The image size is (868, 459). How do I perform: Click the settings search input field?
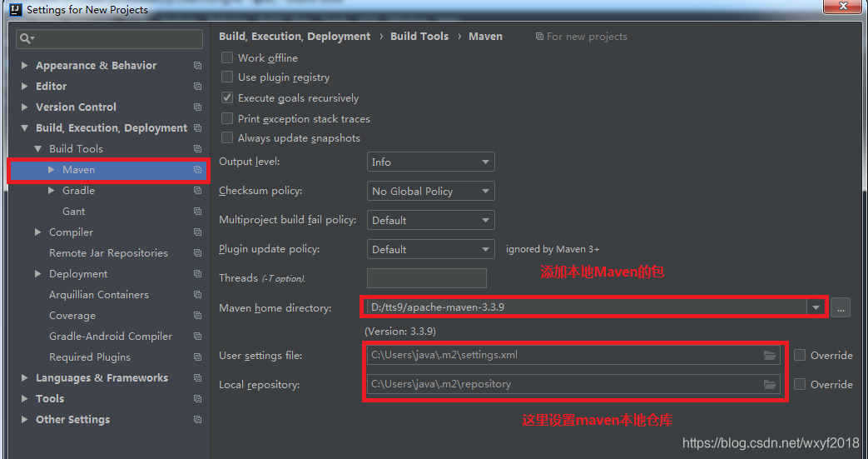(x=110, y=39)
